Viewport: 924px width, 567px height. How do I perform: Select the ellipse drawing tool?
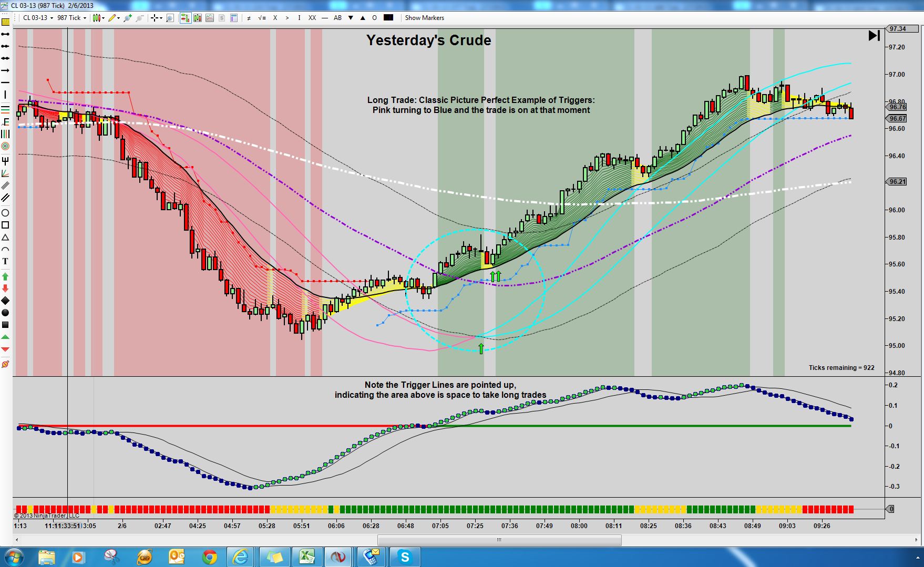coord(5,213)
